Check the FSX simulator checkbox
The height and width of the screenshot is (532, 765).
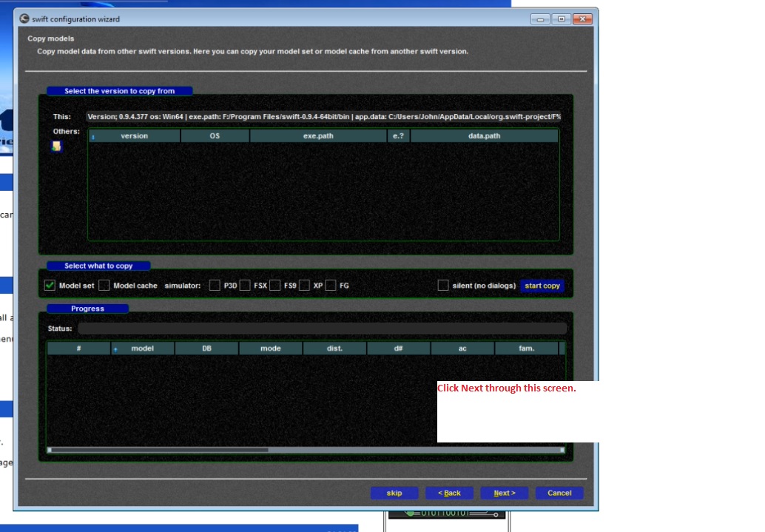(x=245, y=286)
